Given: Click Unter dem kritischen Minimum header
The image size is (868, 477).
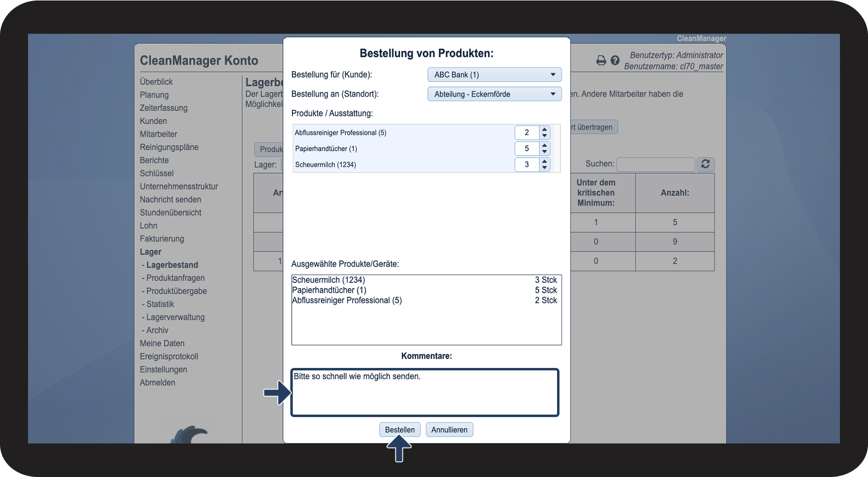Looking at the screenshot, I should pyautogui.click(x=596, y=193).
